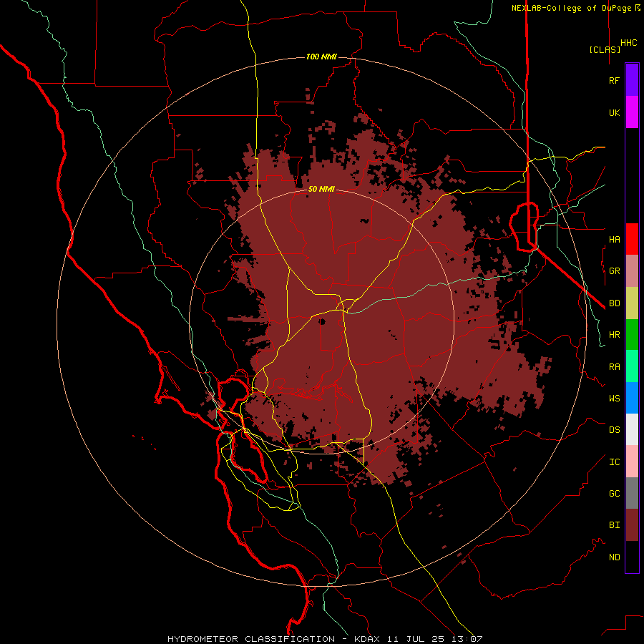Image resolution: width=644 pixels, height=644 pixels.
Task: Click the ND black legend swatch
Action: 632,557
